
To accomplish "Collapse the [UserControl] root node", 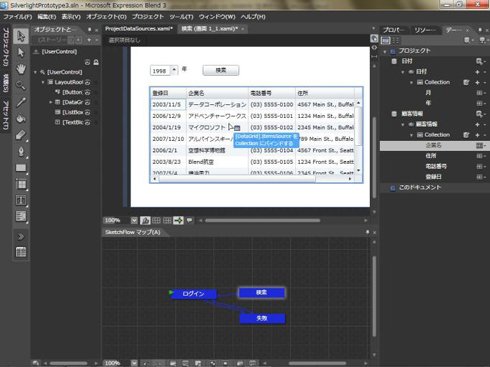I will coord(35,72).
